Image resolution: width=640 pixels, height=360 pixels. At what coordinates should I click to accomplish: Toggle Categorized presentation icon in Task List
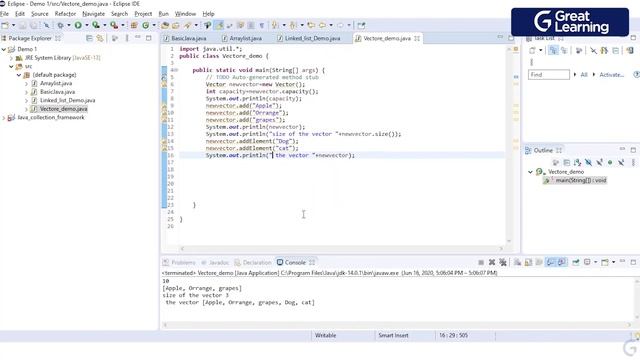point(553,51)
